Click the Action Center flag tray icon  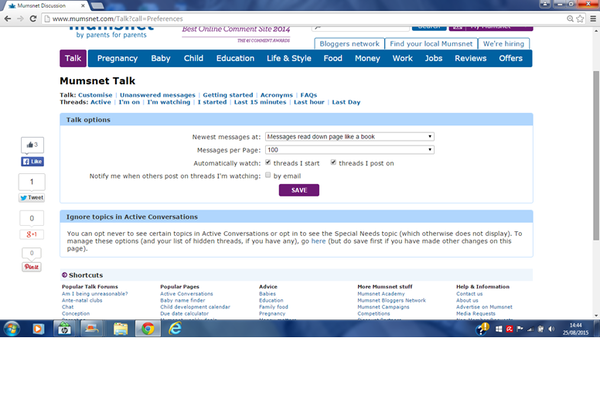coord(520,329)
